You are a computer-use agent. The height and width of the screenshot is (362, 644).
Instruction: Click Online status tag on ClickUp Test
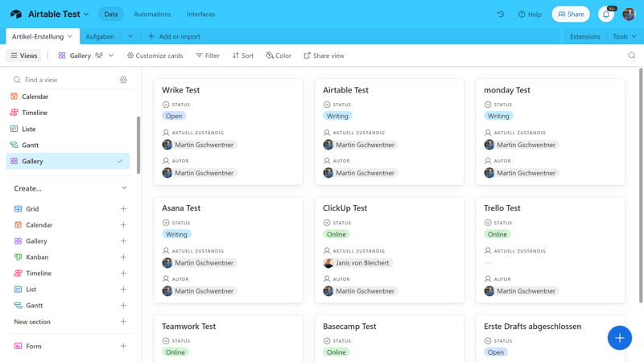coord(336,234)
